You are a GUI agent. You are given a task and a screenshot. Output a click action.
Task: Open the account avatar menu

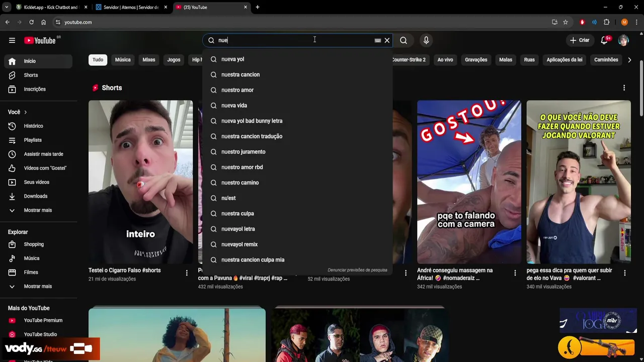[x=623, y=40]
